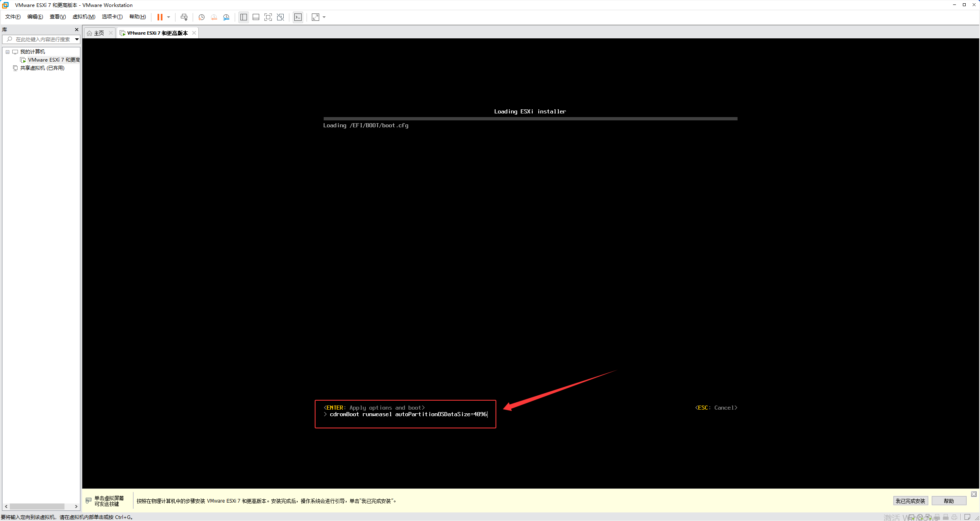Open the 虚拟机(M) menu

(x=84, y=17)
